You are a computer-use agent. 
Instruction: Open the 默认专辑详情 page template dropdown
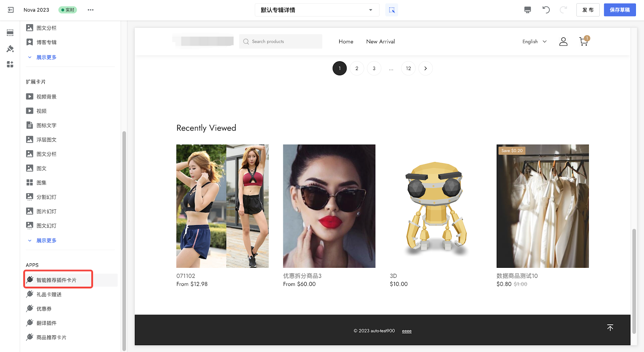pos(317,10)
